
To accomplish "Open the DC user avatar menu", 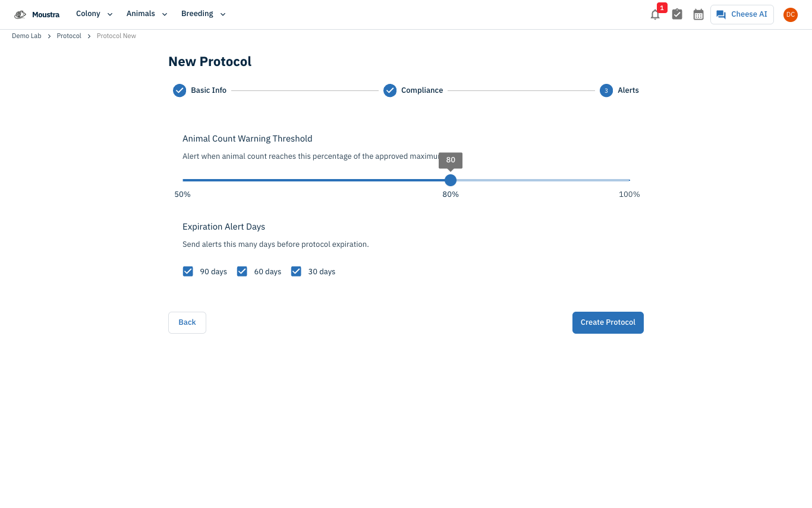I will [790, 14].
